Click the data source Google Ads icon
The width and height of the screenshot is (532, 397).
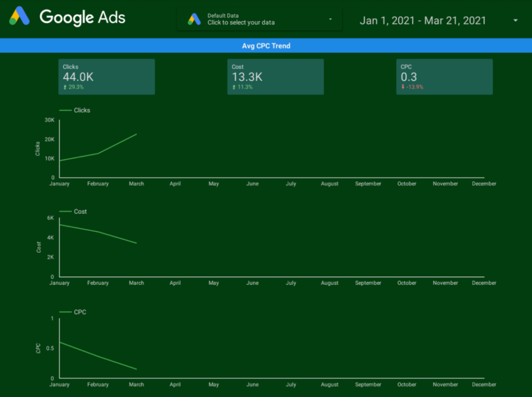point(194,19)
